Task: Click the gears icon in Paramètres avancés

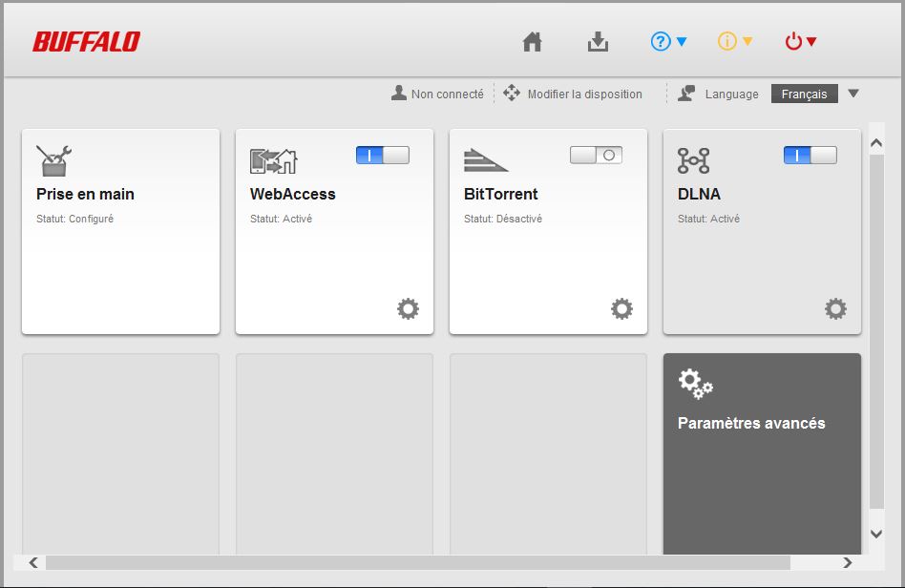Action: (696, 384)
